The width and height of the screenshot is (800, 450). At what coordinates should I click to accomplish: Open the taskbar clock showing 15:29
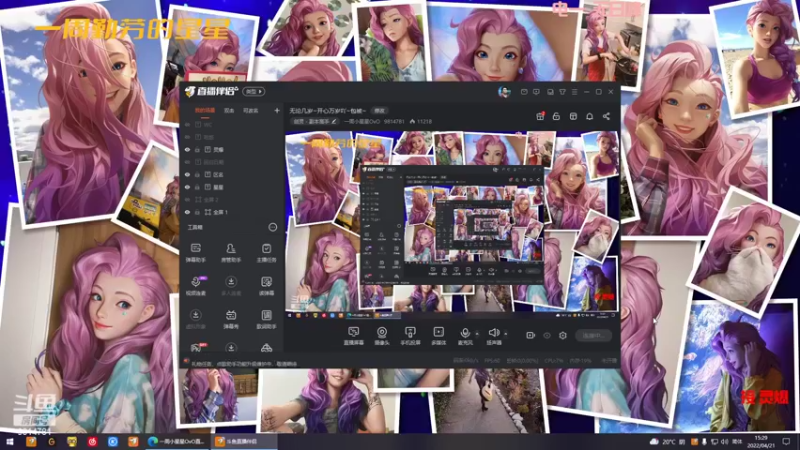[761, 441]
